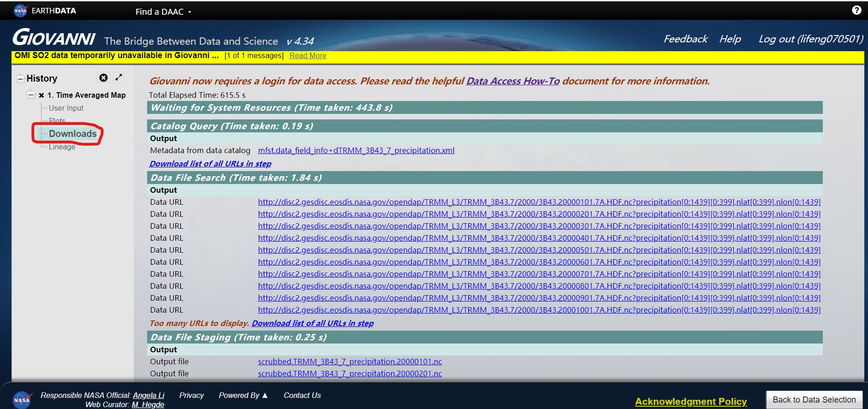
Task: Open the mfst.data_field_info precipitation.xml link
Action: (x=356, y=150)
